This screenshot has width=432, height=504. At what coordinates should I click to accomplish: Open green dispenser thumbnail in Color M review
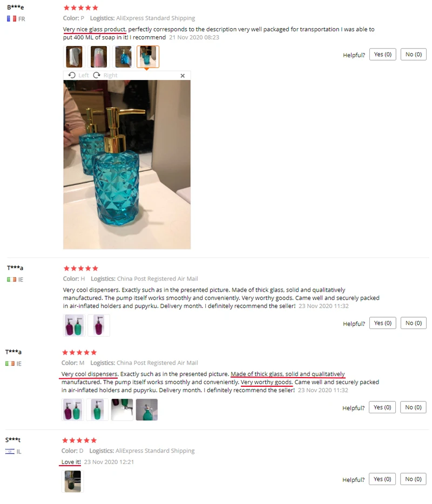[x=97, y=409]
